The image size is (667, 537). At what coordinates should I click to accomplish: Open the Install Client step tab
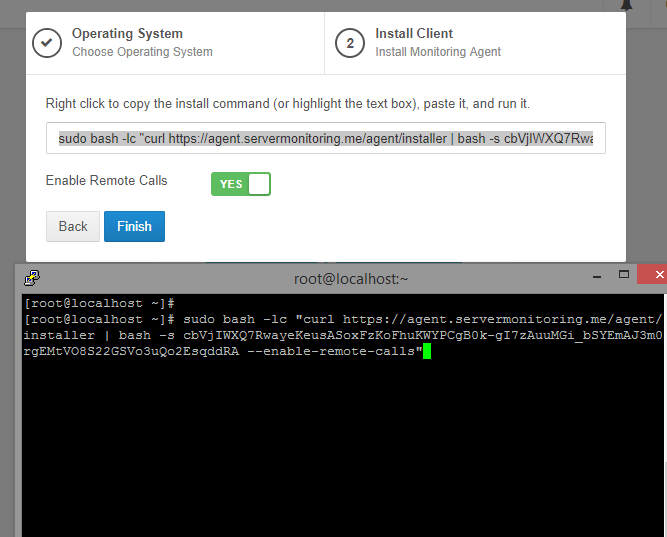[475, 43]
